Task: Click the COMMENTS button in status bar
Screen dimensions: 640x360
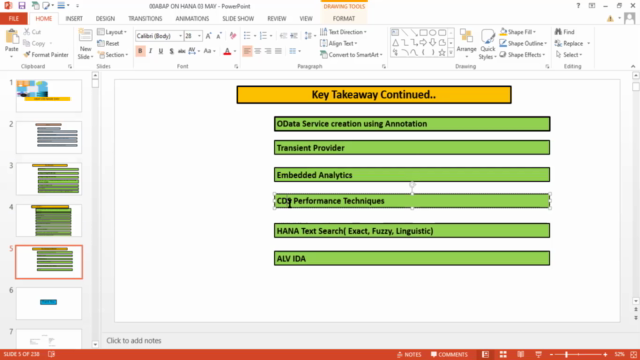Action: [x=449, y=354]
